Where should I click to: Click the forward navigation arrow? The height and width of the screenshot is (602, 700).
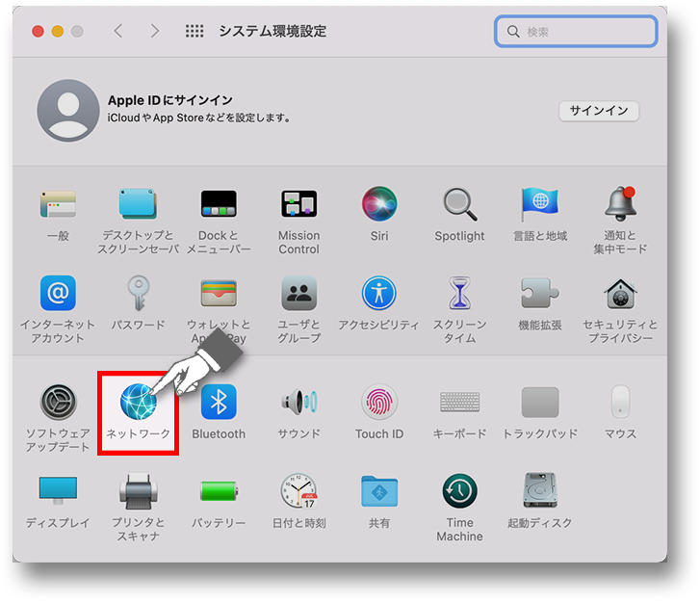154,31
